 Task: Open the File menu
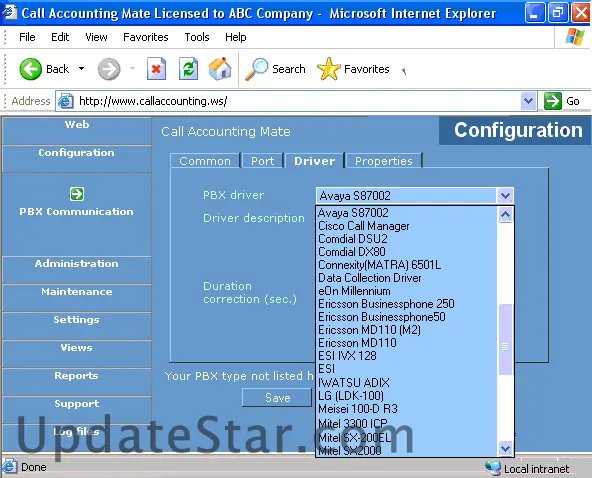pos(27,37)
